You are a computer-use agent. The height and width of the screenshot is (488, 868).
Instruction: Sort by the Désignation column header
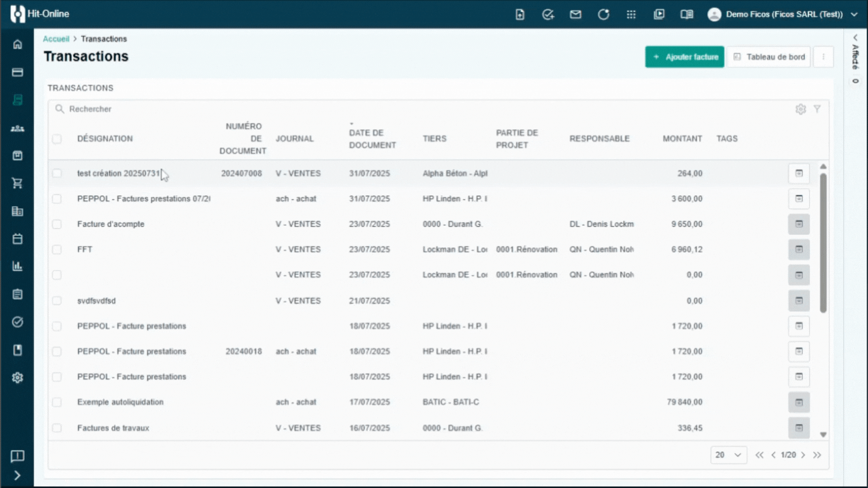(105, 139)
